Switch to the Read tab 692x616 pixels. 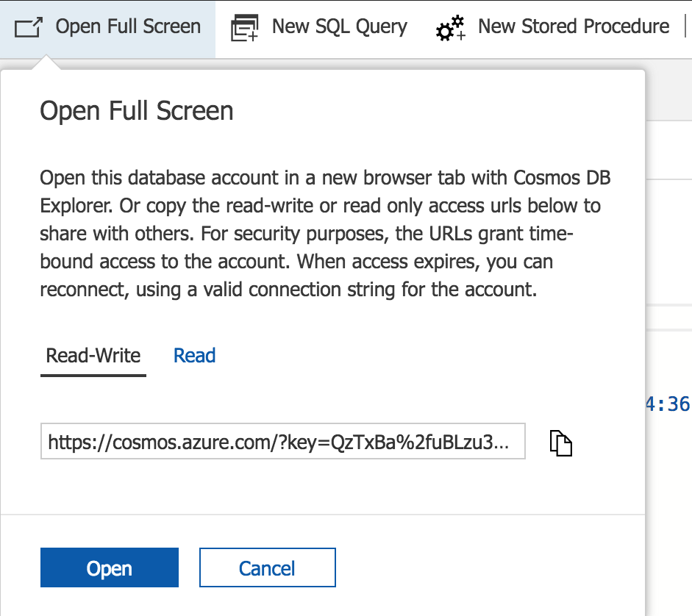point(193,355)
